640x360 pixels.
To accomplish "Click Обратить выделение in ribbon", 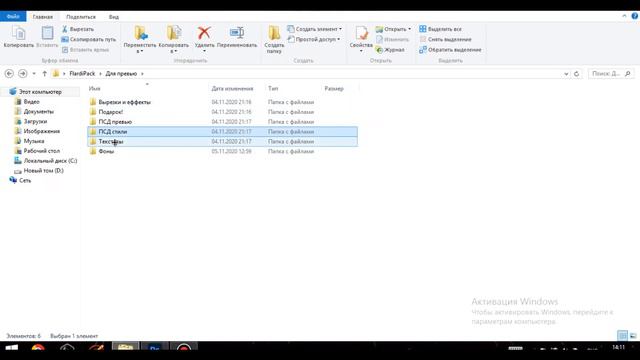I will tap(450, 50).
